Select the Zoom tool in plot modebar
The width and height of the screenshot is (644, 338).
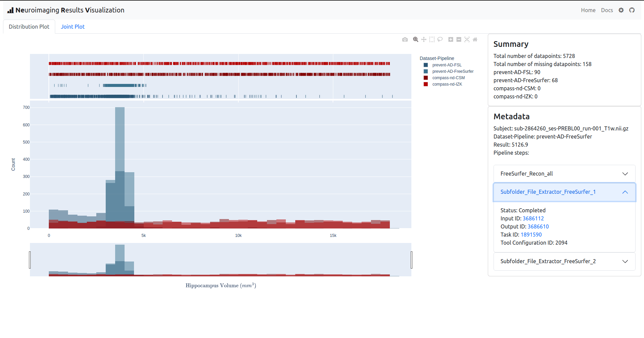(x=416, y=40)
